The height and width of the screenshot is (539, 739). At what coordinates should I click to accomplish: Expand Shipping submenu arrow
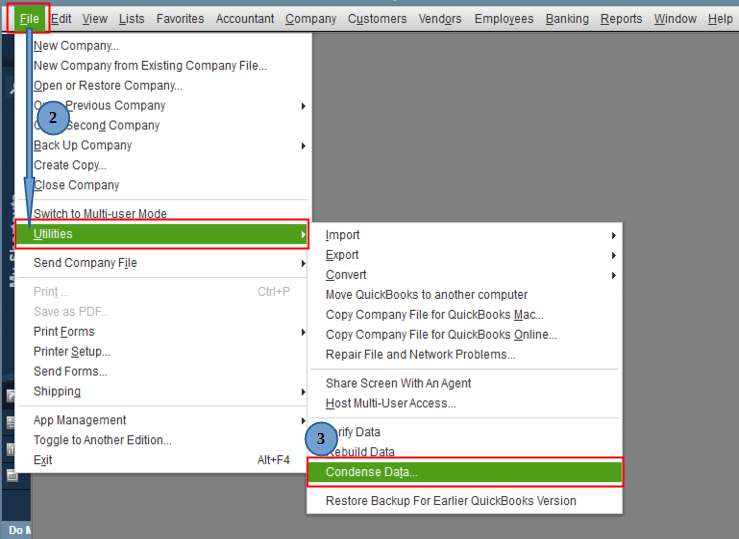click(304, 392)
